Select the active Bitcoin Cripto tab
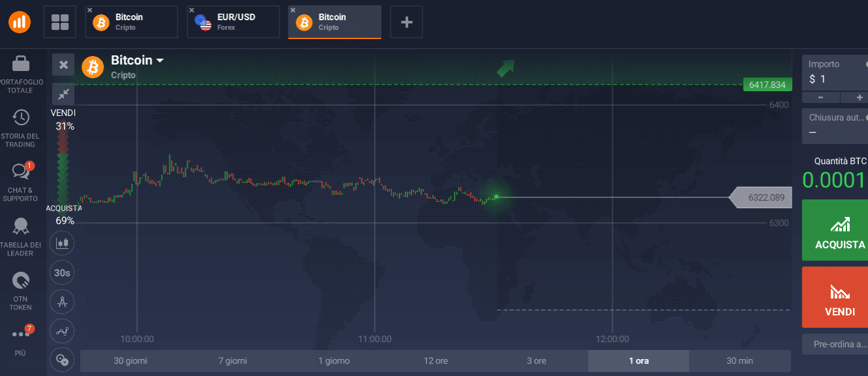The height and width of the screenshot is (376, 868). [x=335, y=22]
